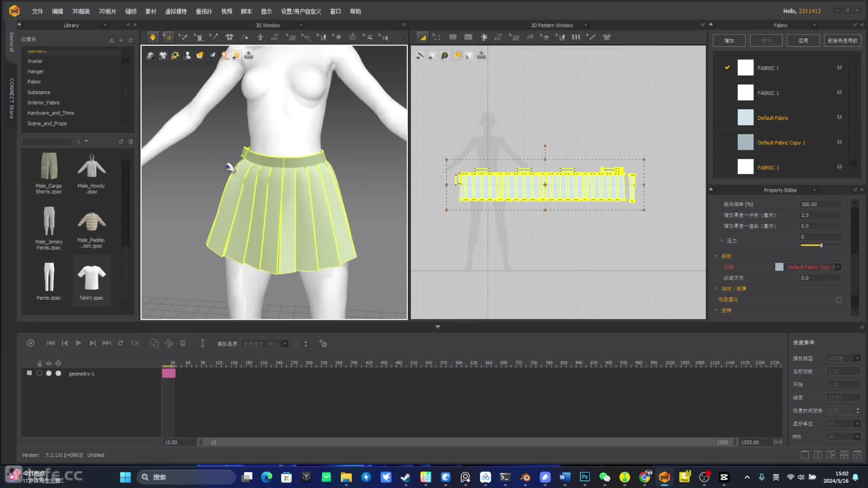The height and width of the screenshot is (488, 868).
Task: Click the info display icon in 2D view
Action: coord(445,55)
